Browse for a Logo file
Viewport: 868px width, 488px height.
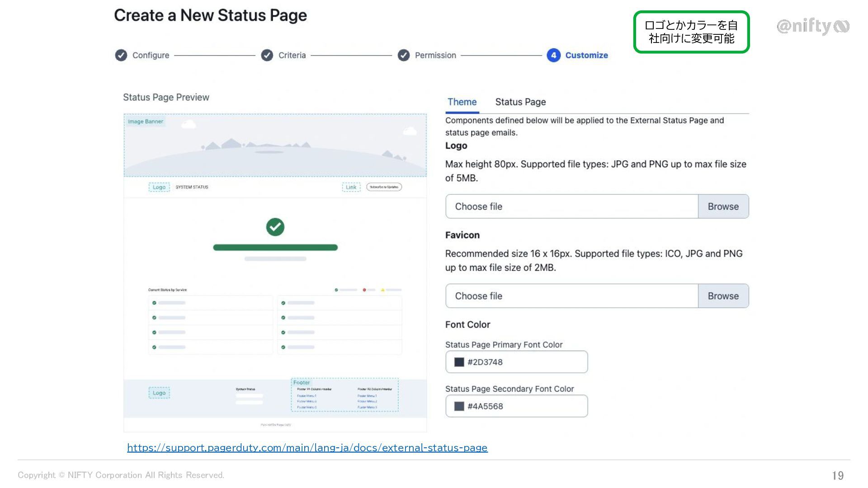tap(723, 206)
